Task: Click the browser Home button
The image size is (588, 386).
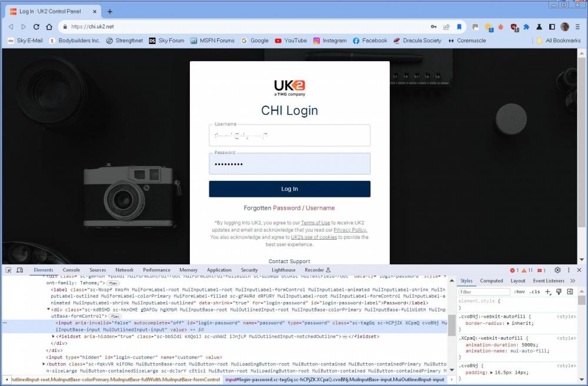Action: [x=49, y=26]
